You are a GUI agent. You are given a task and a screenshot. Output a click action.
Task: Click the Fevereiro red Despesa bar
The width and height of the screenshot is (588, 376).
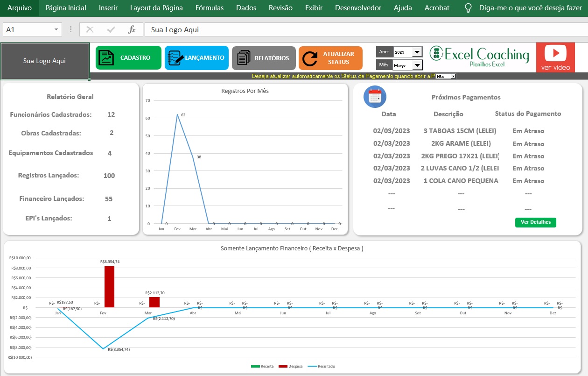(109, 287)
